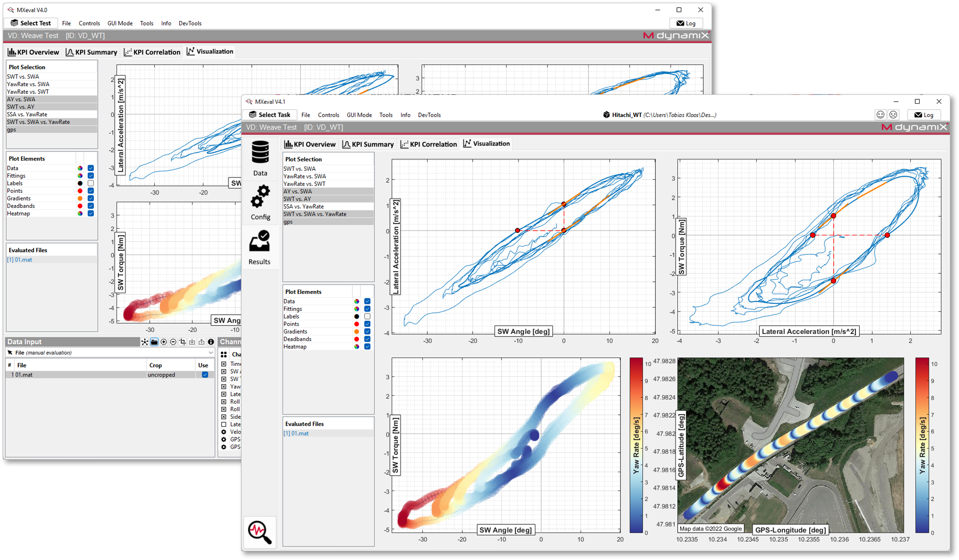
Task: Open [1] 01.mat link in V4.1 Evaluated Files
Action: (296, 434)
